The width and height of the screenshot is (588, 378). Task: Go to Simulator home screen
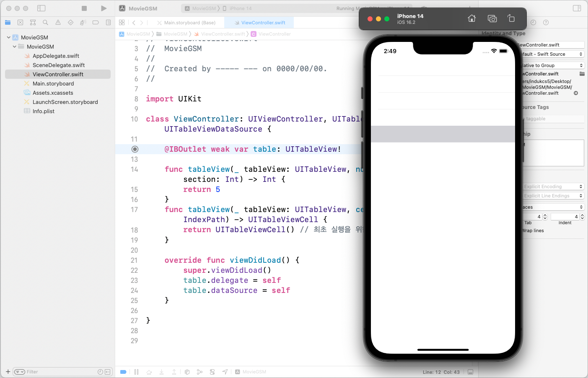472,18
